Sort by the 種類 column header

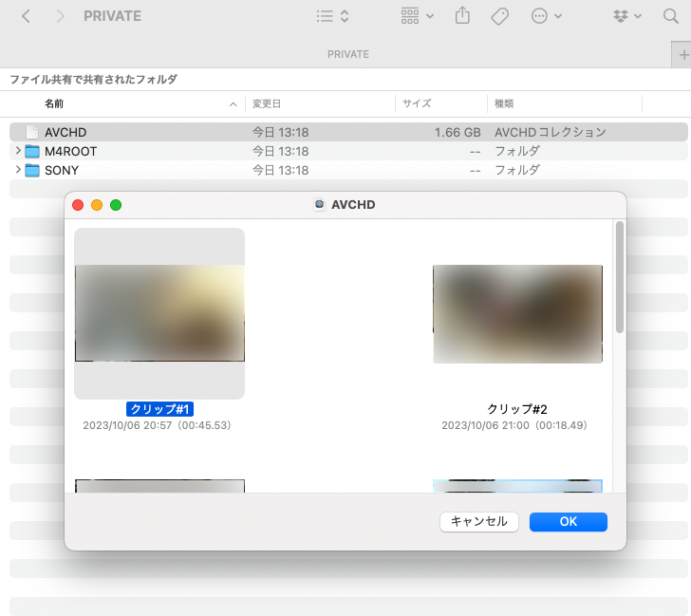pos(504,104)
